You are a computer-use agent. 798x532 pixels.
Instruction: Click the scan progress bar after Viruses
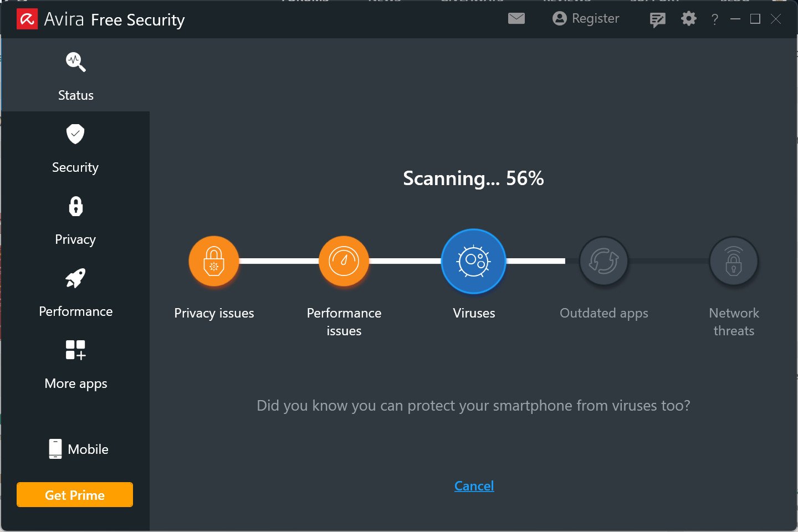pyautogui.click(x=536, y=261)
